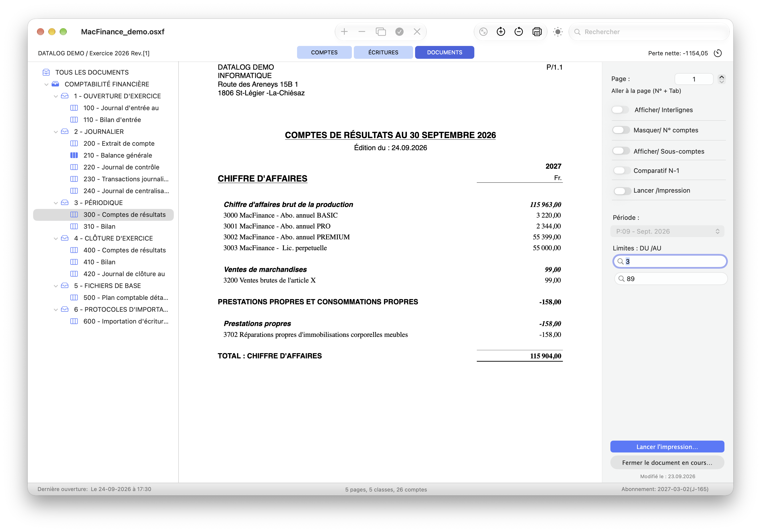Click the page number stepper arrows
Screen dimensions: 761x532
[x=721, y=79]
